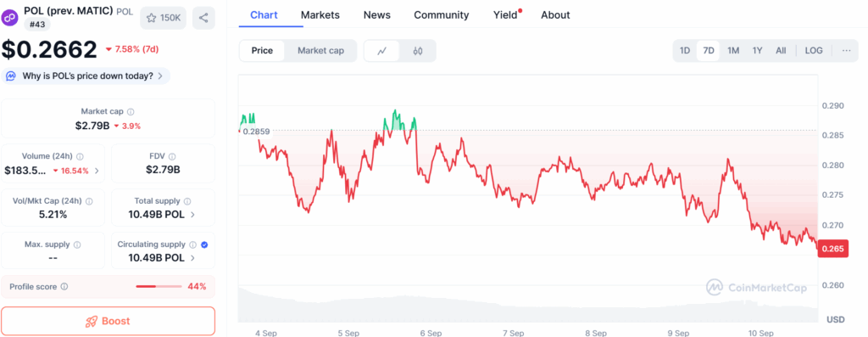Select the Market cap chart toggle
The width and height of the screenshot is (868, 337).
pyautogui.click(x=320, y=50)
